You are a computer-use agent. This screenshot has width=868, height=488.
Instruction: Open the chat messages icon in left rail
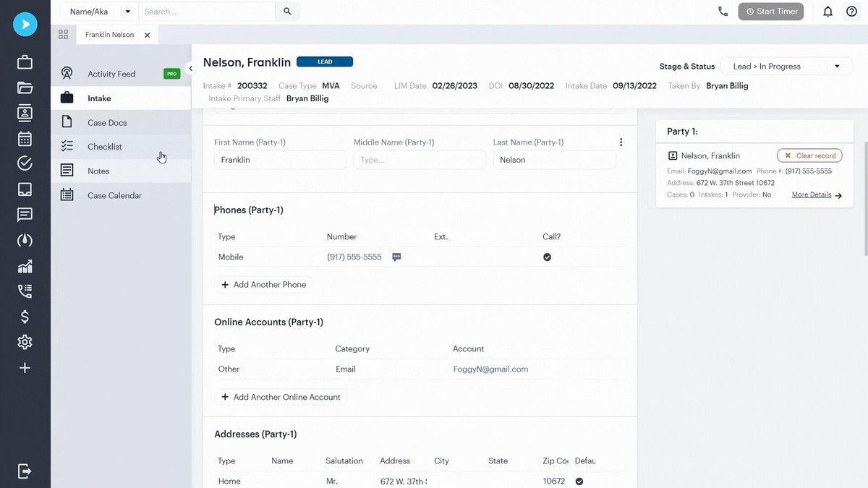click(25, 215)
